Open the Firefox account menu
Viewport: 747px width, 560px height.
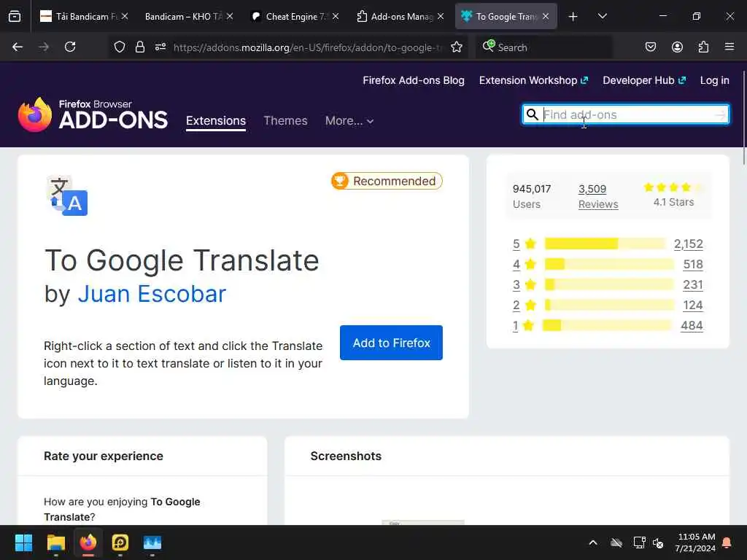(x=677, y=47)
